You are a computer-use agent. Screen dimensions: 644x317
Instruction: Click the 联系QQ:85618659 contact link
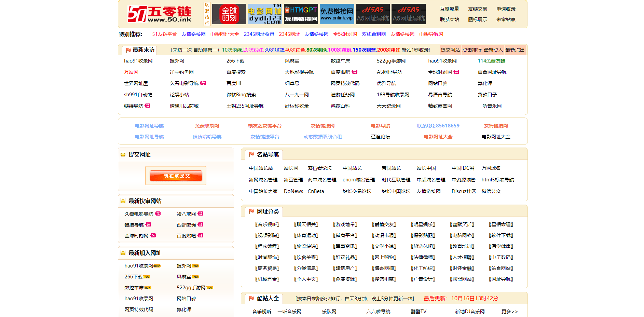[x=438, y=125]
